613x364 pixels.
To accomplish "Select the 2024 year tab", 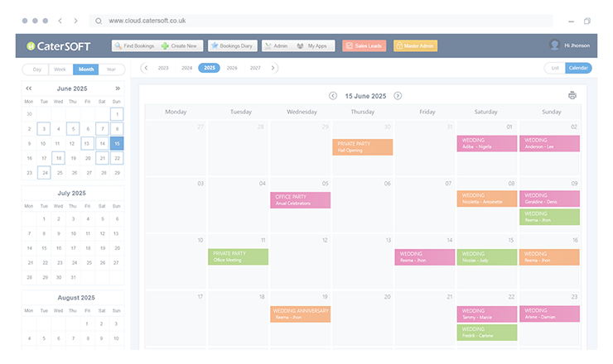I will click(x=187, y=68).
